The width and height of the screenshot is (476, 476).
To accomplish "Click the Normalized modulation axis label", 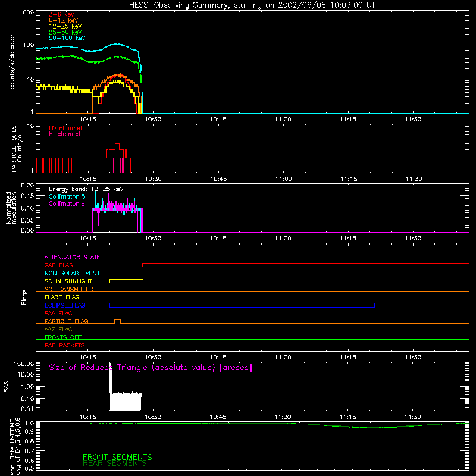I will [11, 208].
